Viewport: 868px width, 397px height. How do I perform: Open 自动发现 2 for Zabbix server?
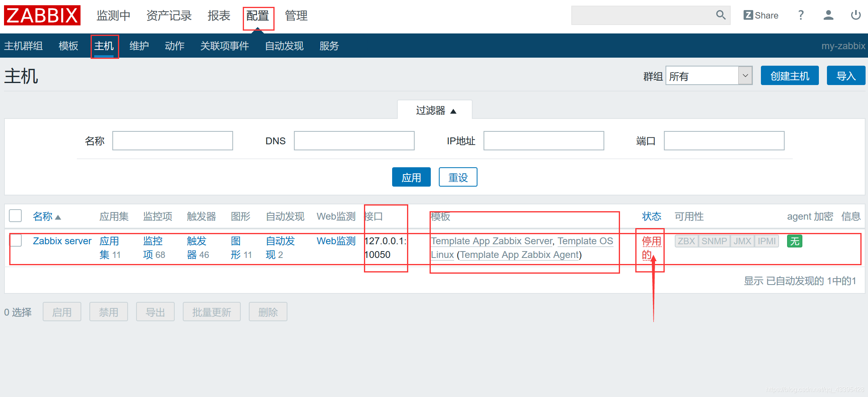(x=280, y=248)
